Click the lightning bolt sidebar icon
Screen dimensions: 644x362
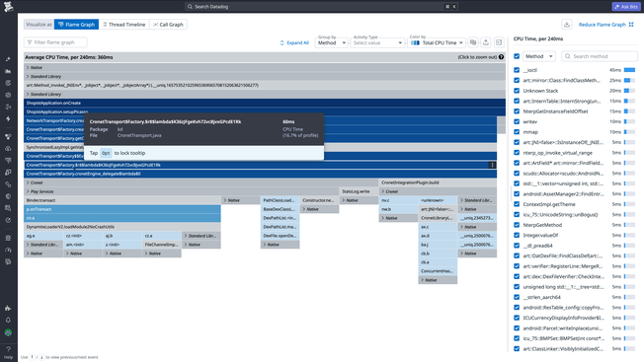[x=8, y=119]
